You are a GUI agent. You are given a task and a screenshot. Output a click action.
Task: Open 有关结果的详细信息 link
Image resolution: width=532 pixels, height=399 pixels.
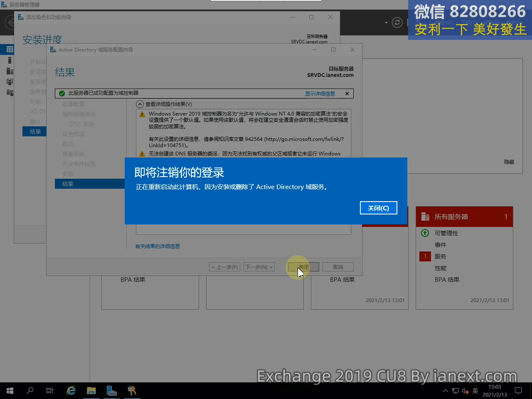(x=158, y=246)
